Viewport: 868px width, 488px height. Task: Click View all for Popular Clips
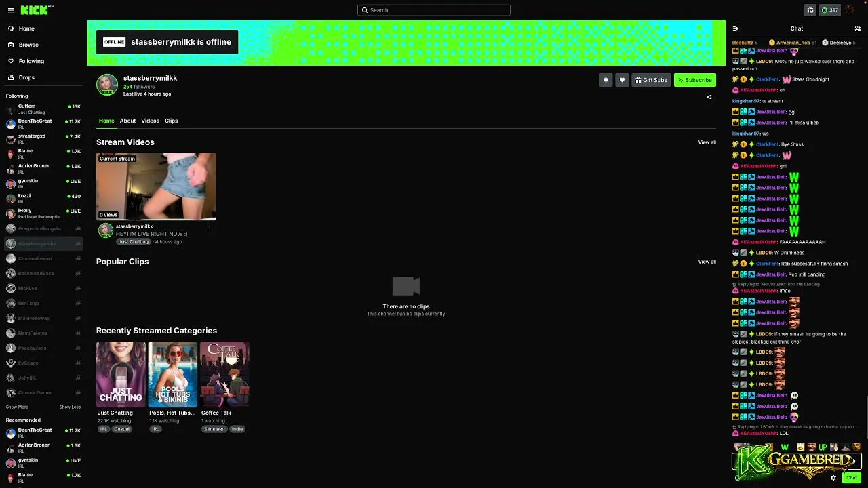point(707,262)
